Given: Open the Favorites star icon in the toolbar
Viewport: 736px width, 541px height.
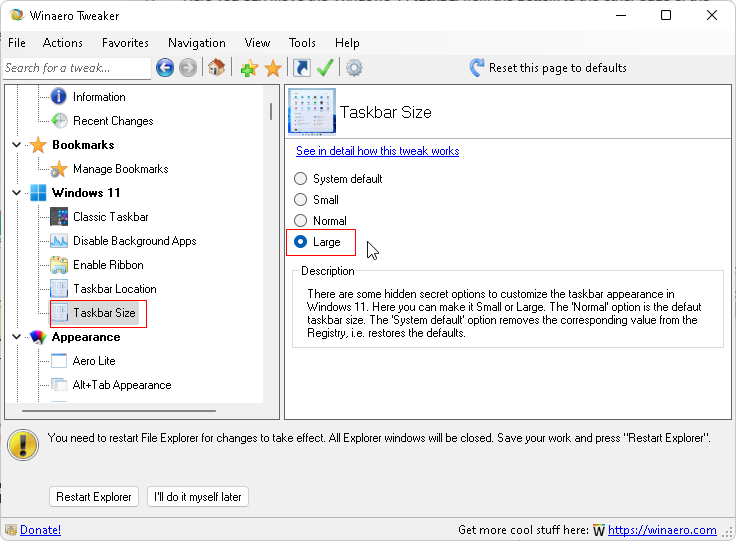Looking at the screenshot, I should point(273,68).
